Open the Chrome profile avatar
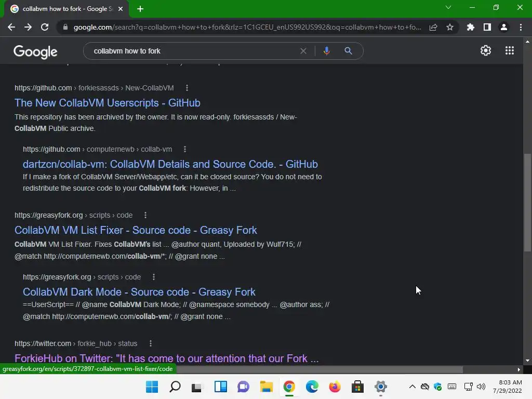 point(504,27)
